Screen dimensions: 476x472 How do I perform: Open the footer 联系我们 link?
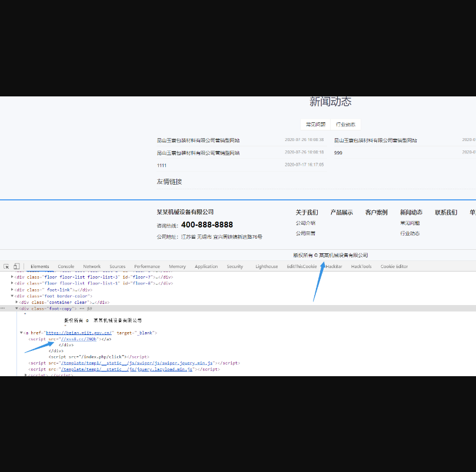point(446,212)
